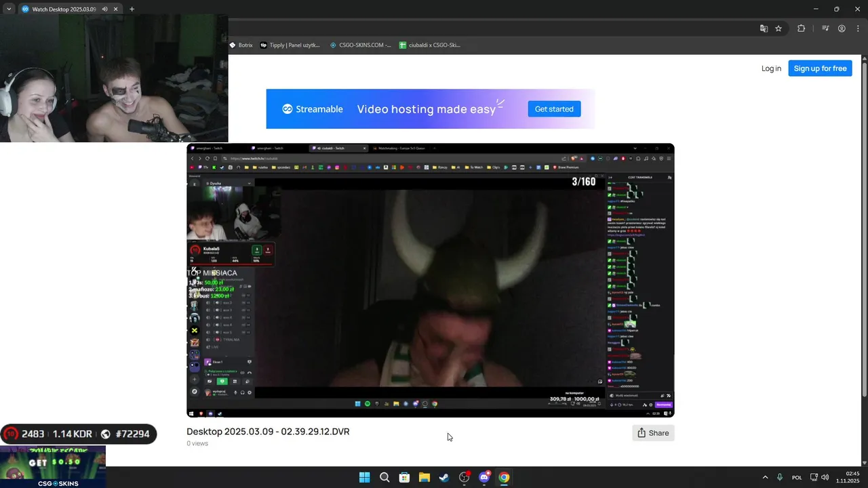The width and height of the screenshot is (868, 488).
Task: Open the Windows Start menu
Action: pyautogui.click(x=364, y=477)
